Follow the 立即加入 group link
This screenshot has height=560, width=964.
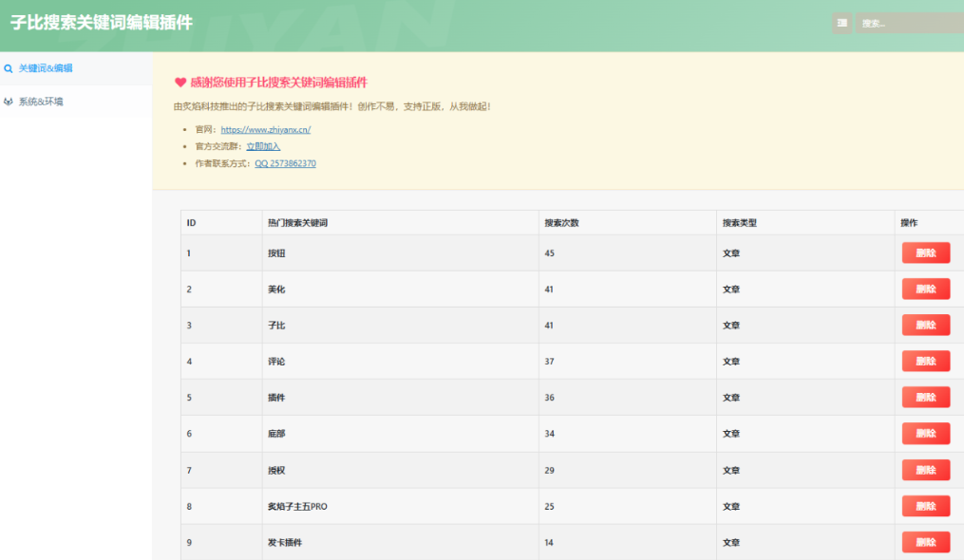point(263,146)
